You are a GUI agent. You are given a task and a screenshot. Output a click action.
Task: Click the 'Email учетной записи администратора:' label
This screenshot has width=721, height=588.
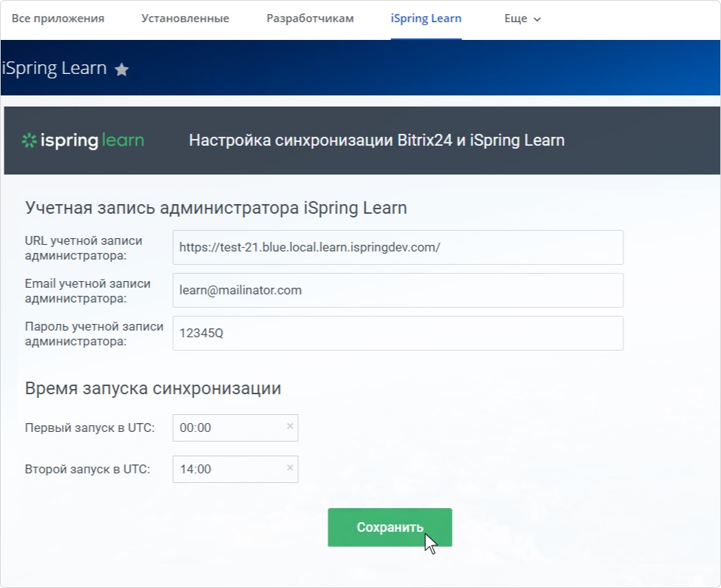[x=88, y=291]
